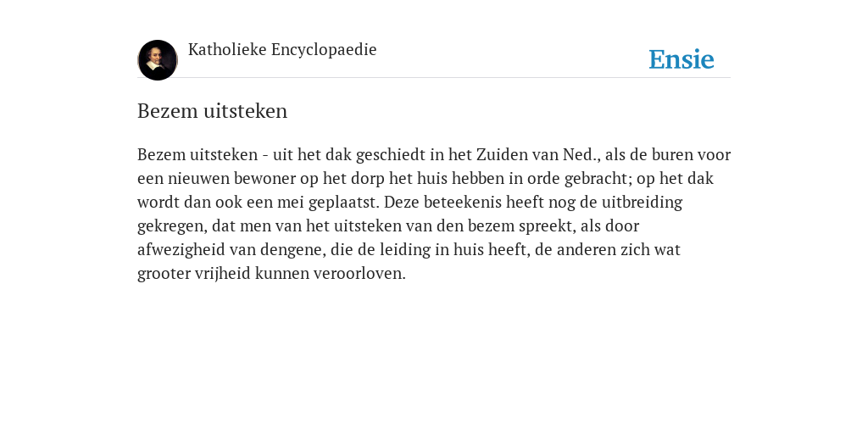Click the blue Ensie logo
The width and height of the screenshot is (868, 434).
(682, 59)
